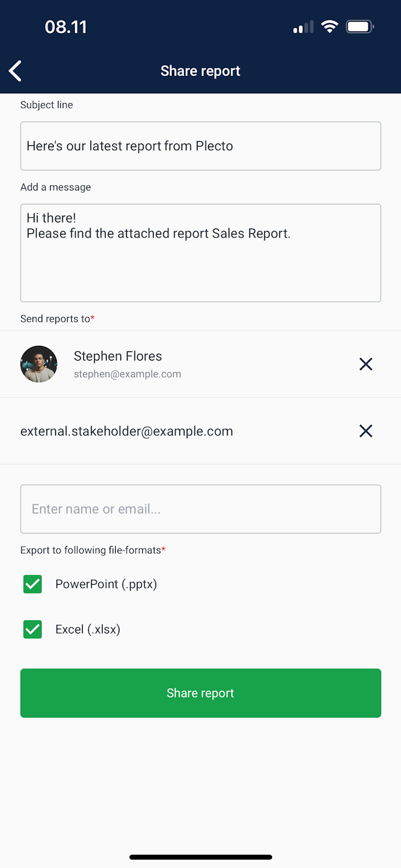401x868 pixels.
Task: Click the Enter name or email field
Action: pyautogui.click(x=200, y=509)
